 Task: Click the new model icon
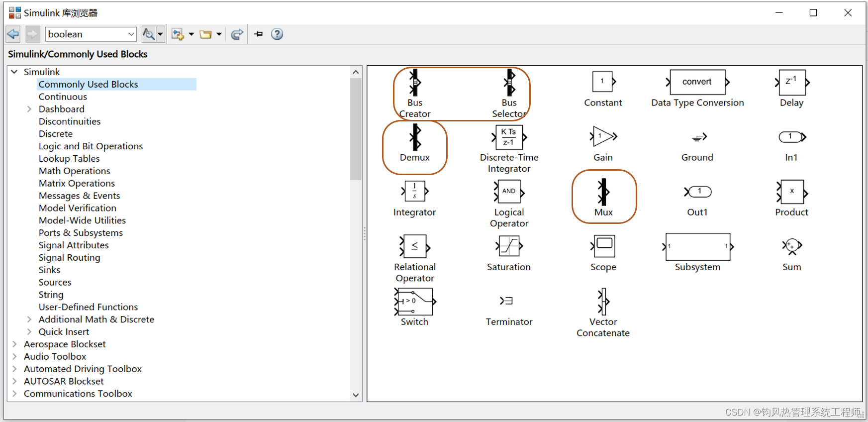[x=178, y=34]
